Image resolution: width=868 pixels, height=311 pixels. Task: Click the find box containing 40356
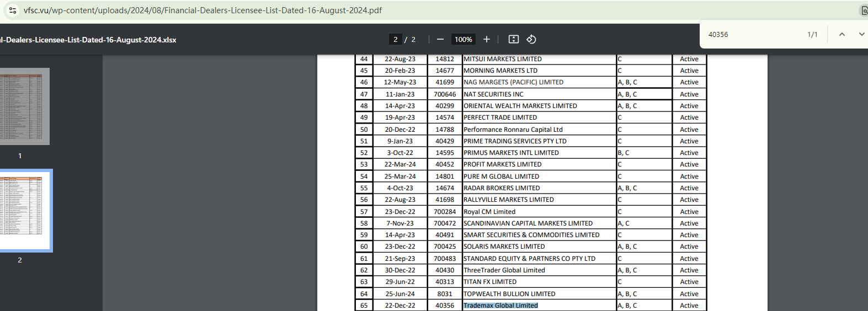click(753, 34)
